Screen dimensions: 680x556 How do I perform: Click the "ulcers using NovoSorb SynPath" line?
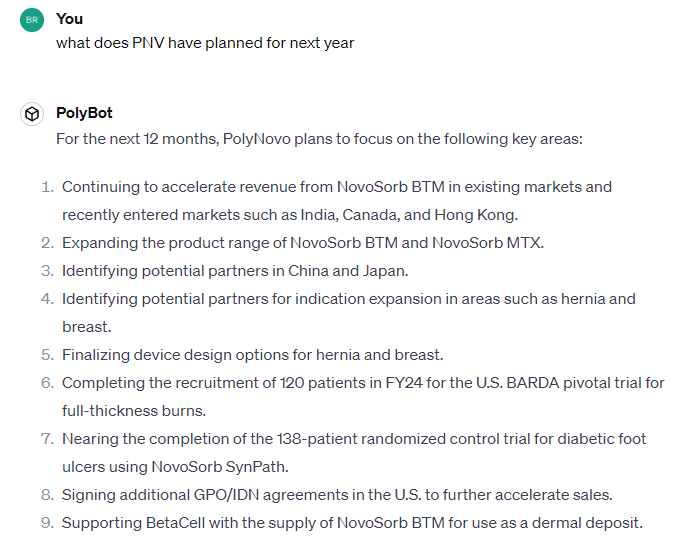pos(184,467)
